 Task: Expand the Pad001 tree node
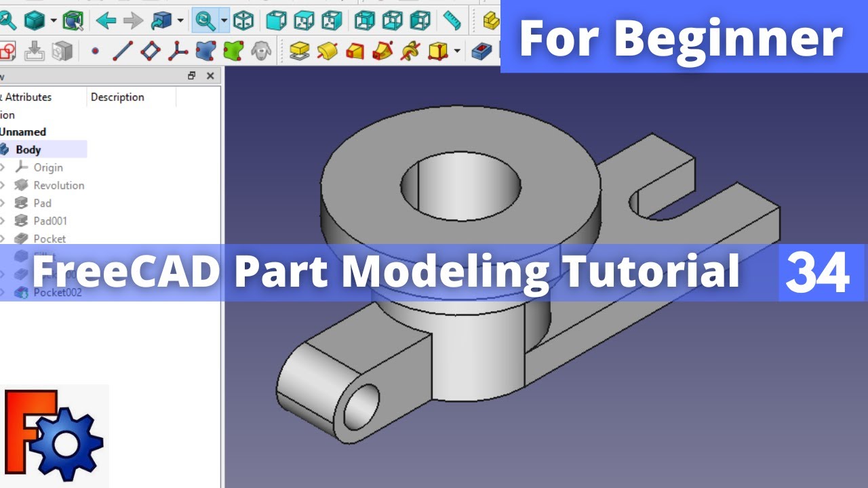(x=3, y=221)
